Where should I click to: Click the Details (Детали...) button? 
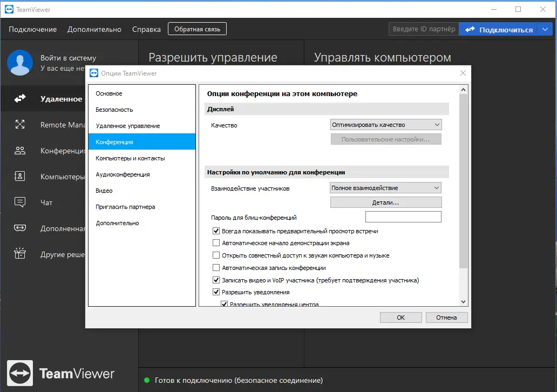point(386,202)
